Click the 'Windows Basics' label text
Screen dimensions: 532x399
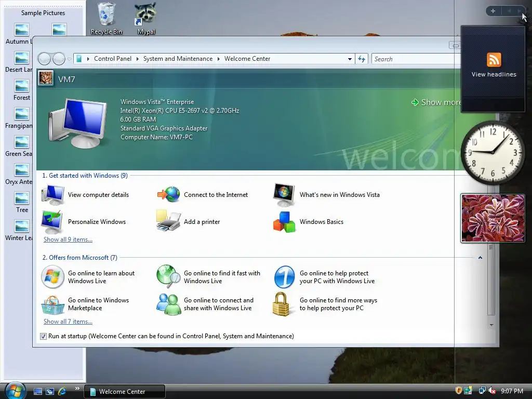click(x=321, y=222)
